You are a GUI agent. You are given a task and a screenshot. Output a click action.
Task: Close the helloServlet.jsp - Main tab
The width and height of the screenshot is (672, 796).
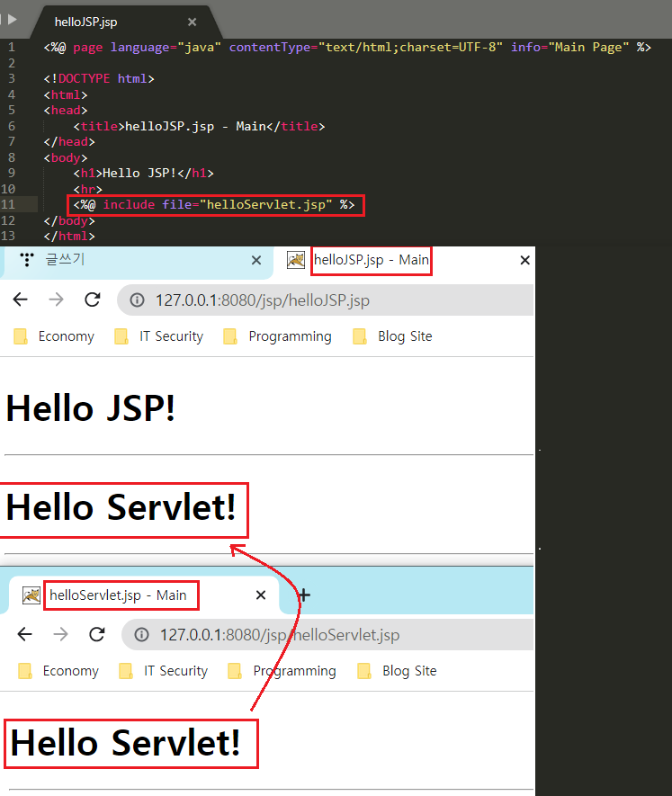(261, 595)
